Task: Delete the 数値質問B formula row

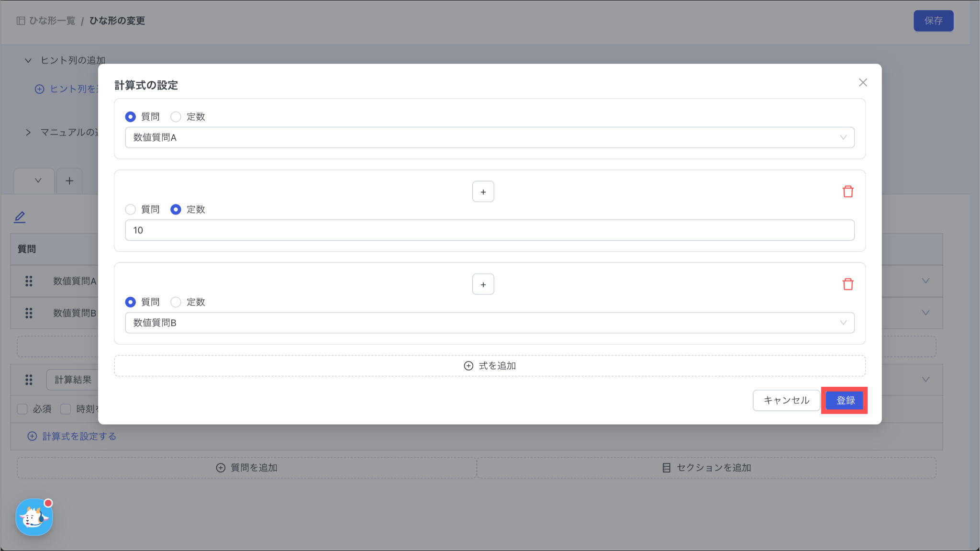Action: [847, 284]
